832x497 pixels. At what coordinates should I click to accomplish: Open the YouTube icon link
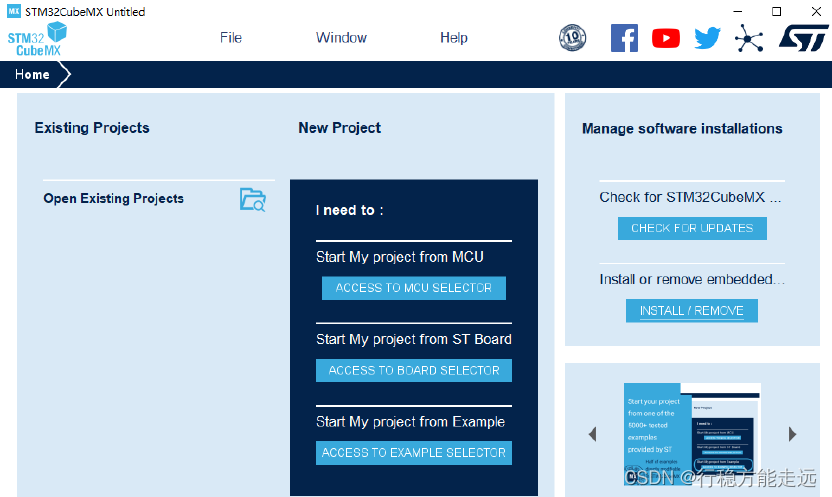point(666,38)
